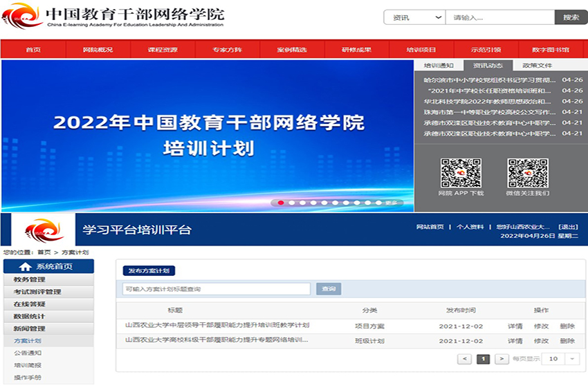Click 删除 for the 班级计划 row
The height and width of the screenshot is (388, 588).
tap(567, 341)
